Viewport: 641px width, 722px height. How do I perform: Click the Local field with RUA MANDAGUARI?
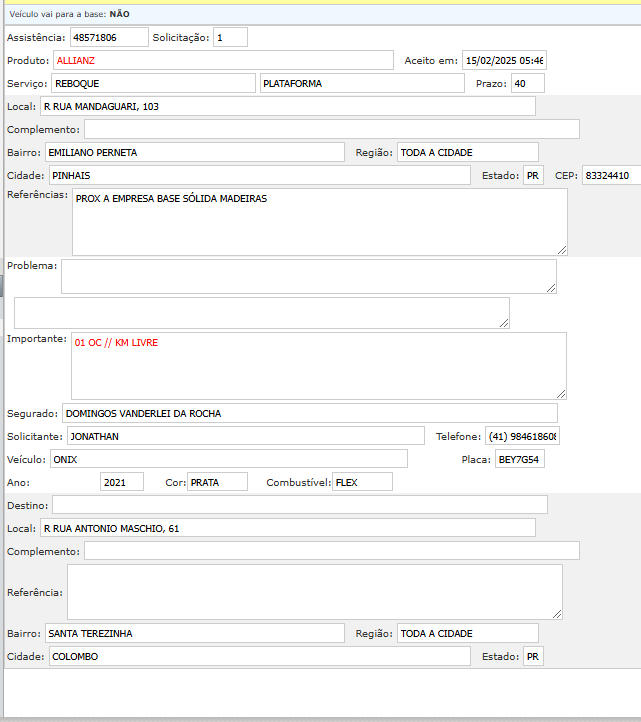point(288,106)
